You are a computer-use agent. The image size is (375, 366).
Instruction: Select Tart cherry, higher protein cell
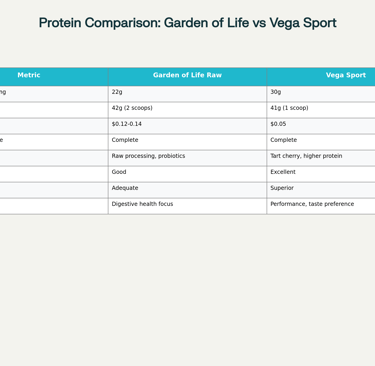tap(321, 158)
